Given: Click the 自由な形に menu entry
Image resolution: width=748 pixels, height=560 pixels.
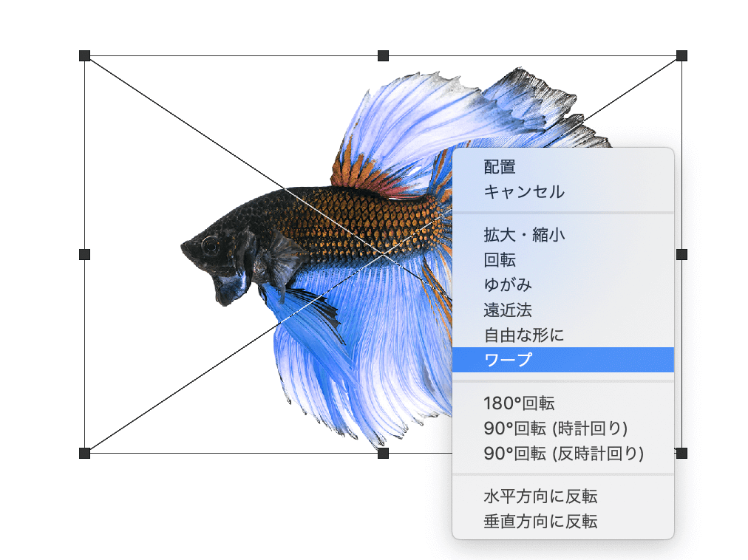Looking at the screenshot, I should pyautogui.click(x=563, y=335).
